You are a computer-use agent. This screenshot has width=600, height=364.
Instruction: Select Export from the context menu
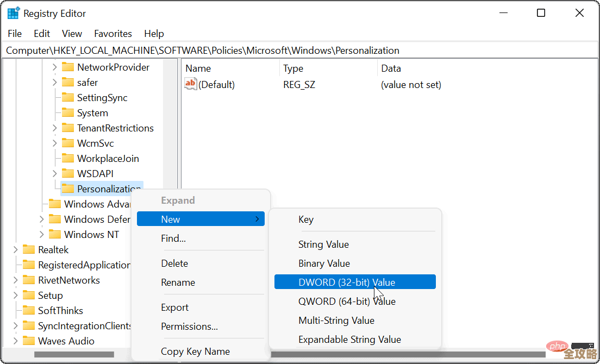[x=174, y=307]
